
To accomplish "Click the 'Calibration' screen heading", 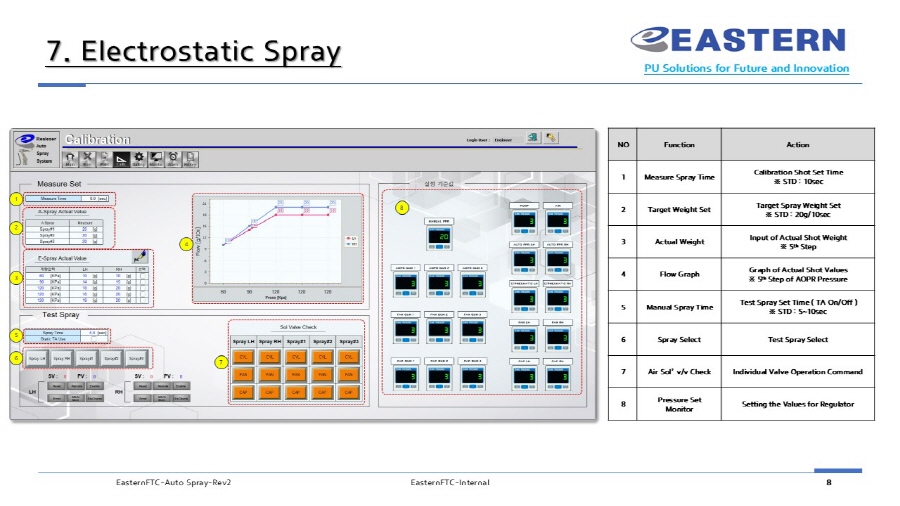I will 98,139.
